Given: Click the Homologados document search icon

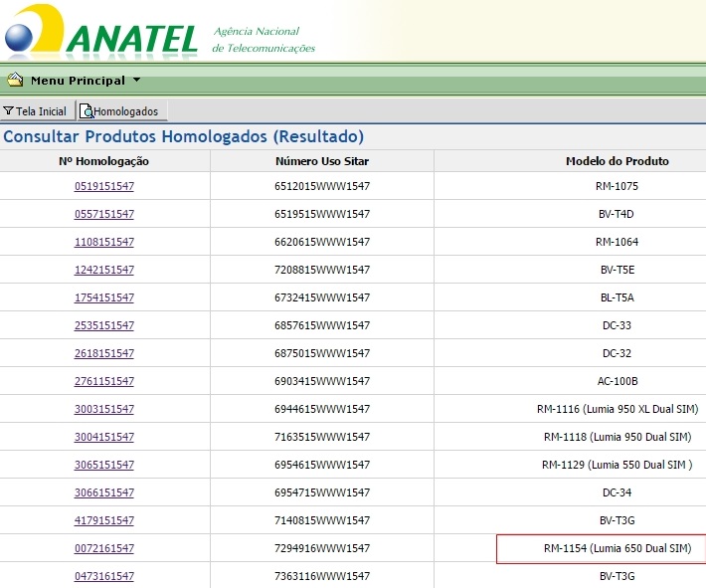Looking at the screenshot, I should pos(86,110).
